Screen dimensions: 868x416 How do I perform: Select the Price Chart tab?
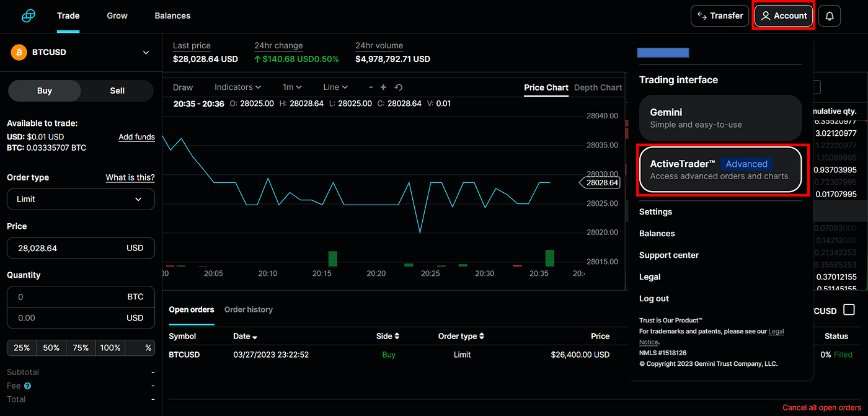click(x=546, y=87)
